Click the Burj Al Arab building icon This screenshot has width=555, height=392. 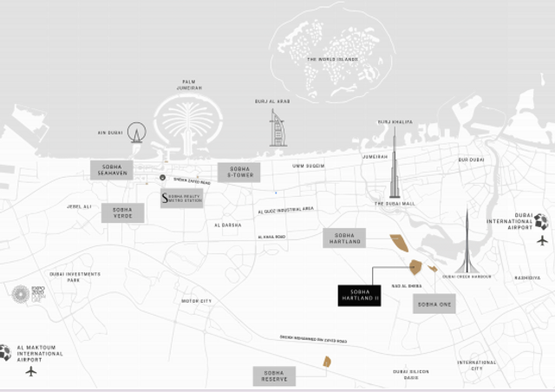coord(277,127)
